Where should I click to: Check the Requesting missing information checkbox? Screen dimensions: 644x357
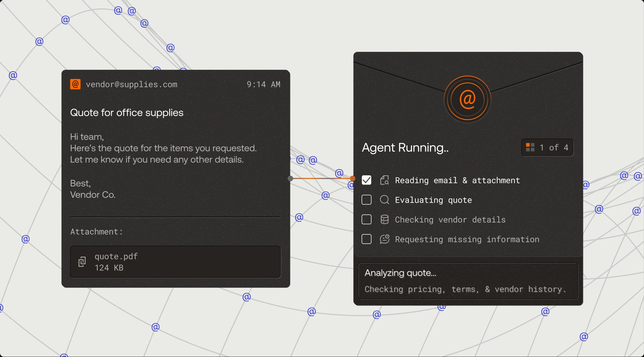click(x=367, y=239)
